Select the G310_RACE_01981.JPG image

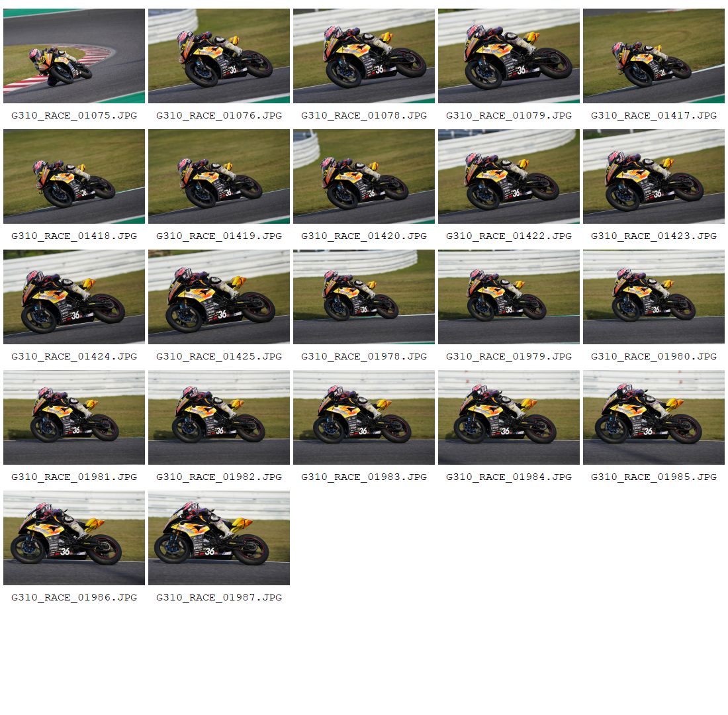(x=74, y=417)
